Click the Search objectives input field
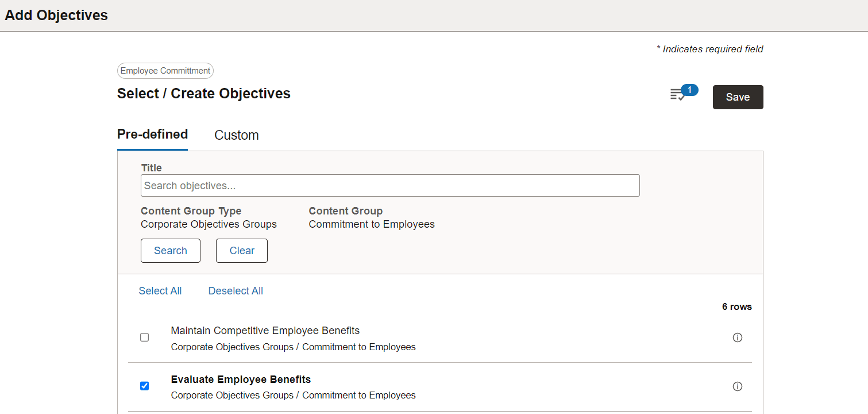Screen dimensions: 868x414 390,185
